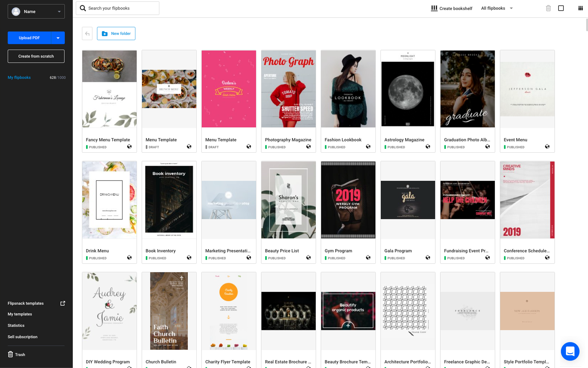Click the Search your flipbooks field
The height and width of the screenshot is (368, 588).
(x=118, y=8)
